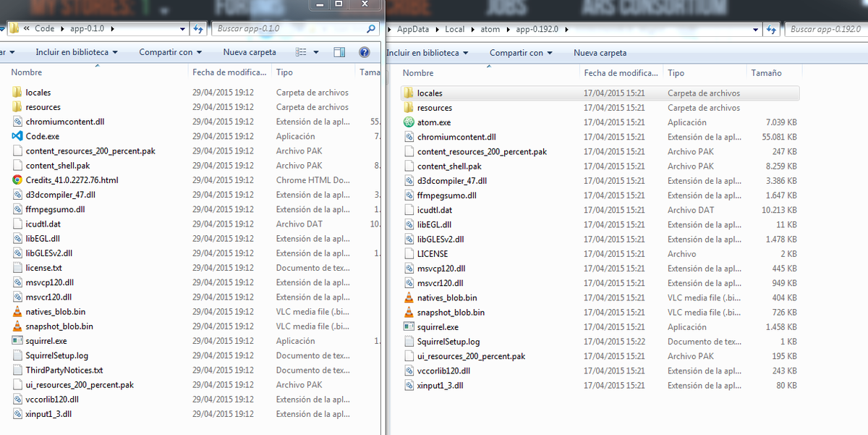
Task: Open address history dropdown in Code window
Action: pyautogui.click(x=183, y=29)
